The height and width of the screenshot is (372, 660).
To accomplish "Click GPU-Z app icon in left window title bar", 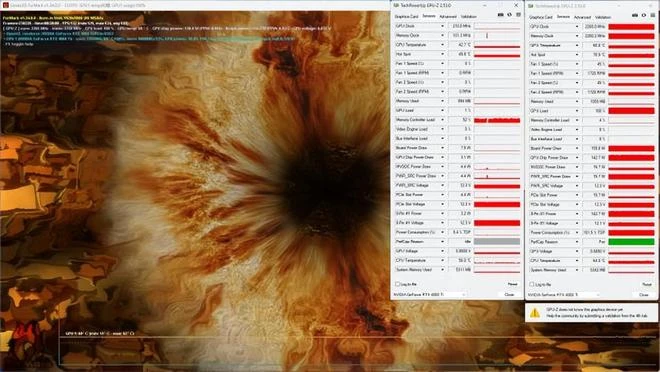I will pos(396,5).
